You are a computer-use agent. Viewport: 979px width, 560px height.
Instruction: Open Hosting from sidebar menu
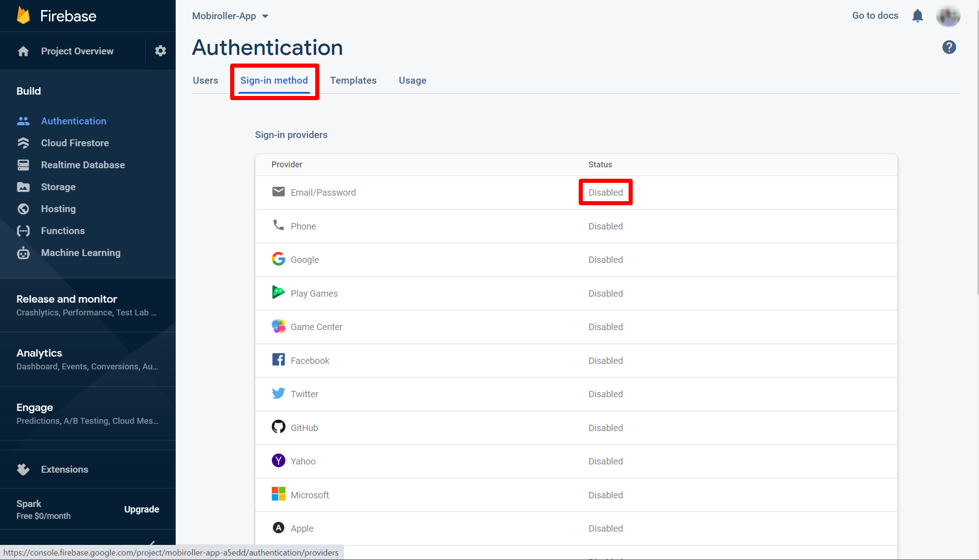point(59,209)
